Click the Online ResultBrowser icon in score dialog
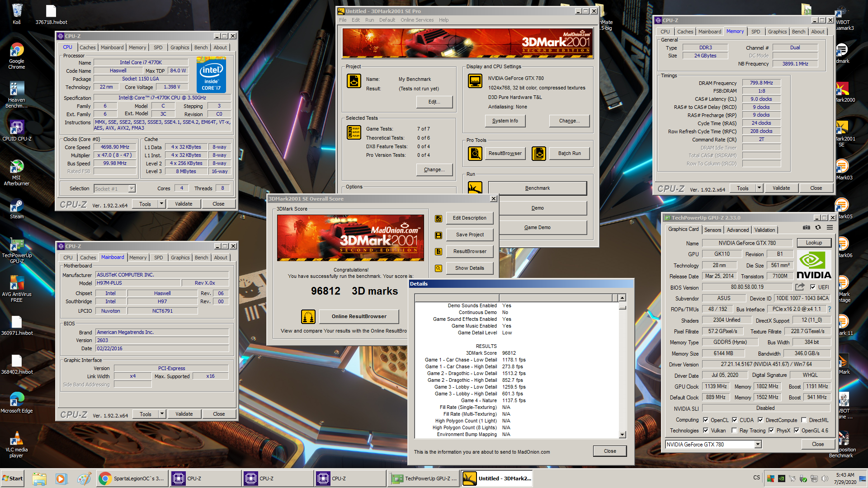The image size is (868, 488). [308, 317]
